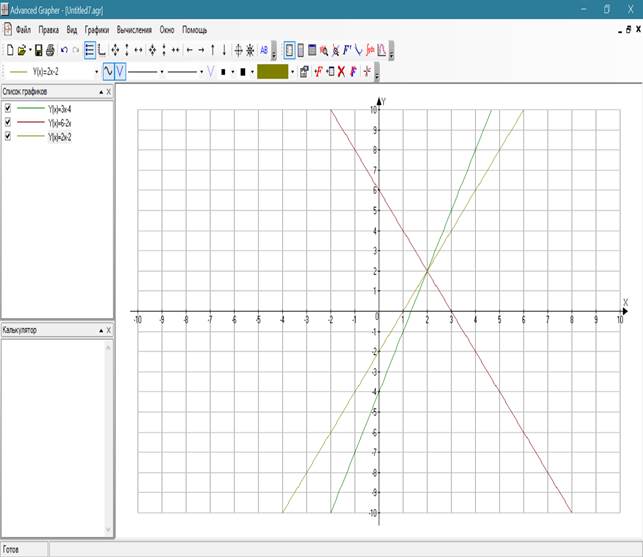643x557 pixels.
Task: Open the Вычисления menu
Action: pyautogui.click(x=134, y=30)
